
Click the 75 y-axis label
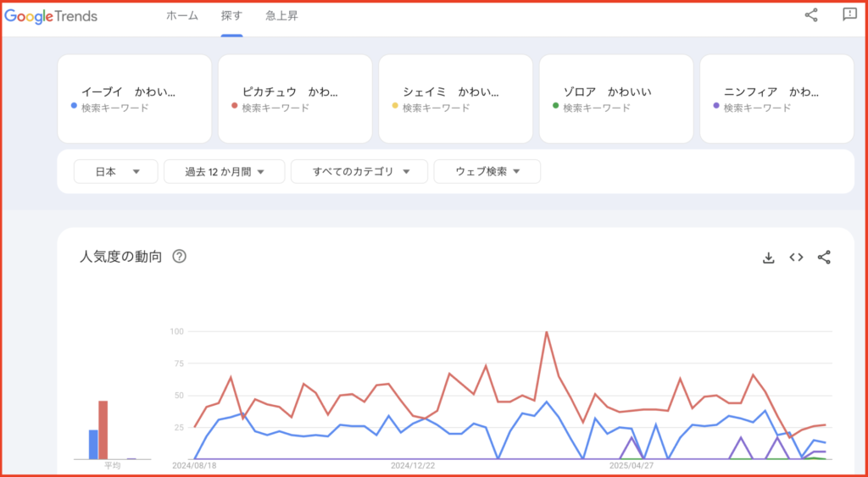[180, 363]
